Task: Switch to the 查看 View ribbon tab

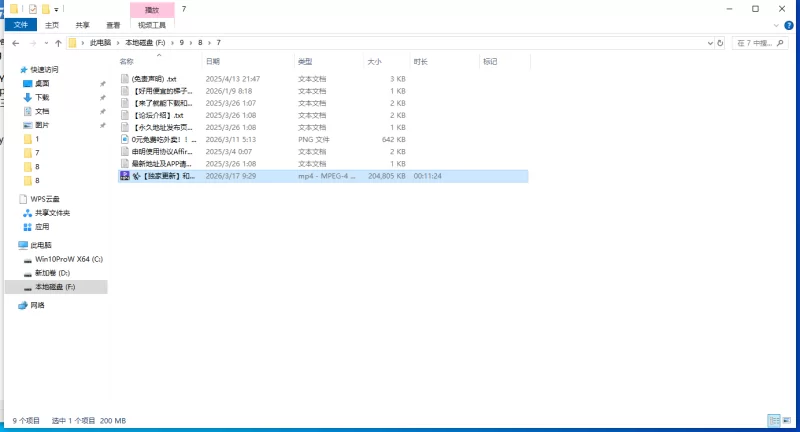Action: click(116, 24)
